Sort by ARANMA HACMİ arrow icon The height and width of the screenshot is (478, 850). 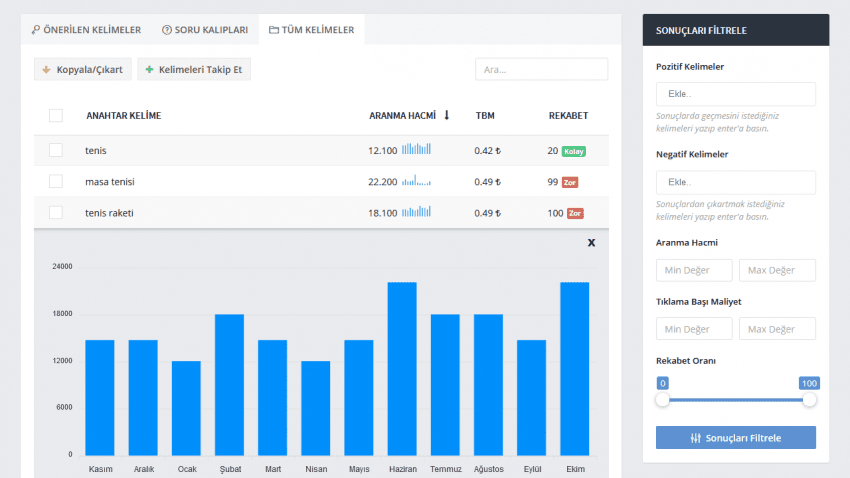point(447,115)
